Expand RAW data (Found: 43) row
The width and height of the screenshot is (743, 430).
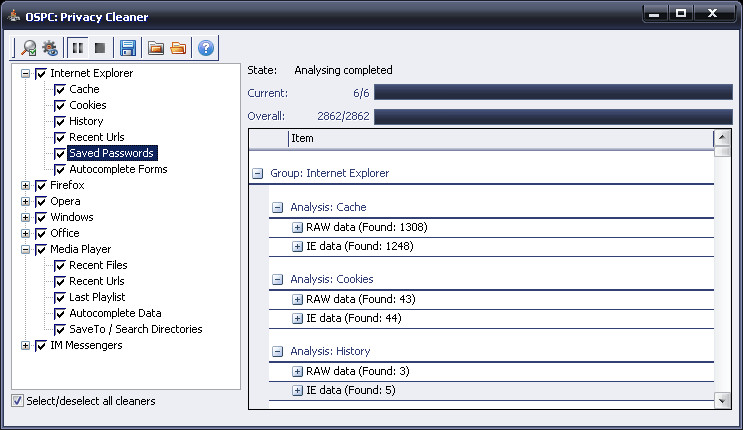297,300
